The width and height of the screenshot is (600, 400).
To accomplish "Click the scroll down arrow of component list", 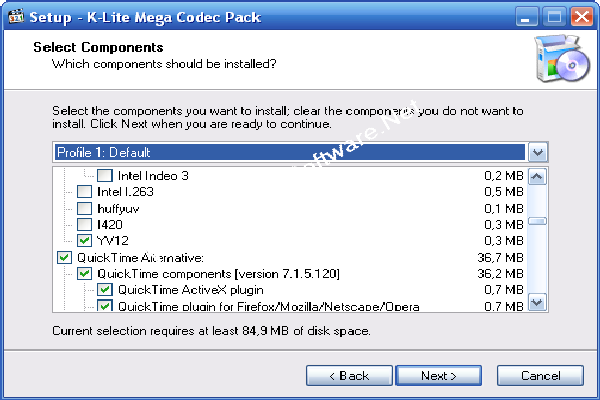I will 537,302.
